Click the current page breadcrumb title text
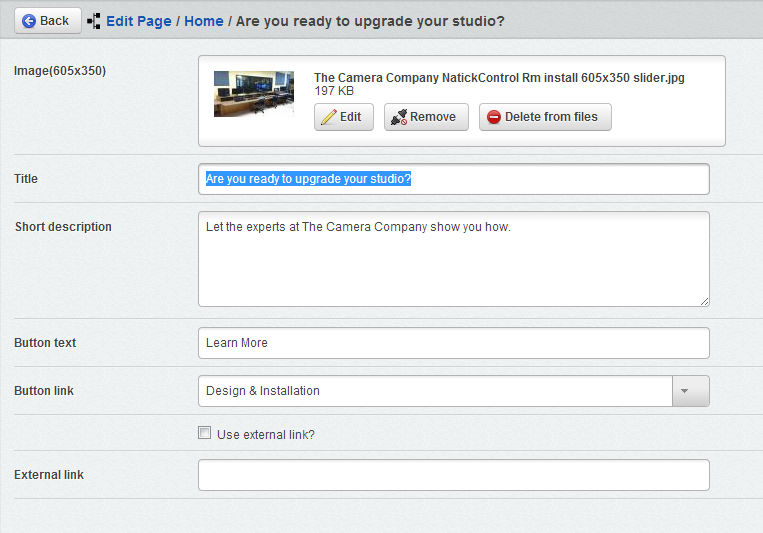 (x=370, y=21)
